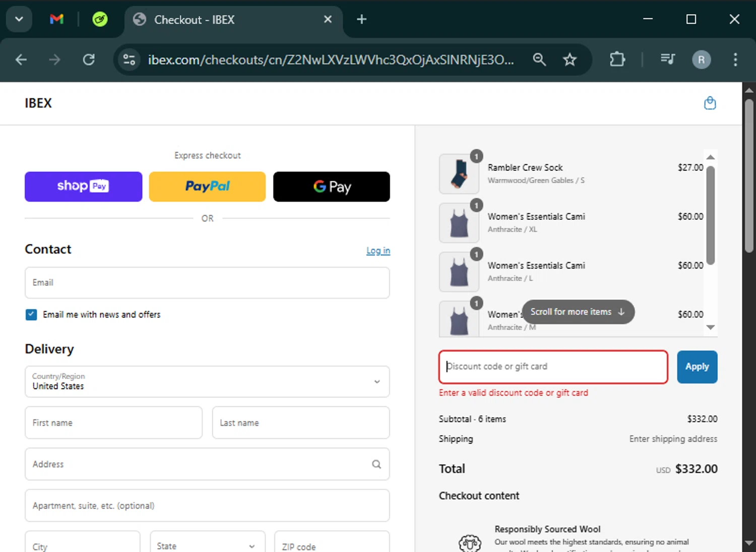The image size is (756, 552).
Task: Maximize the browser window
Action: pos(691,19)
